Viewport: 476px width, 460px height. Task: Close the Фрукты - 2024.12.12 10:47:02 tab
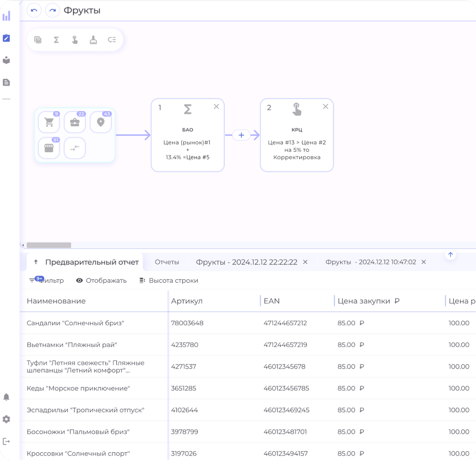tap(424, 262)
